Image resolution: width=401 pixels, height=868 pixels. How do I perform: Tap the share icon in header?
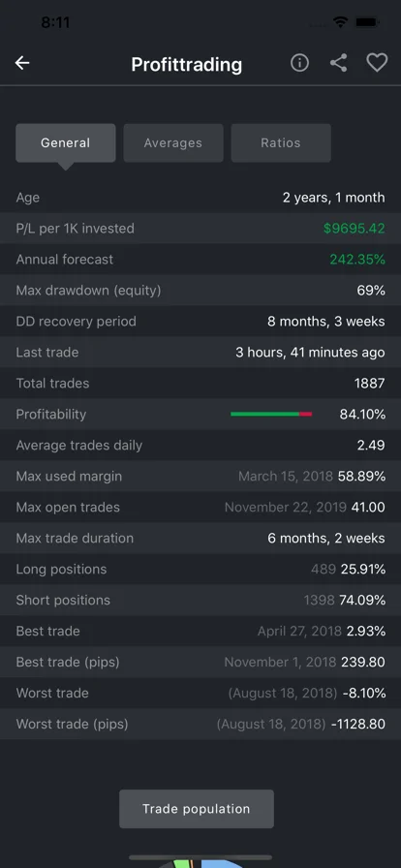tap(338, 63)
